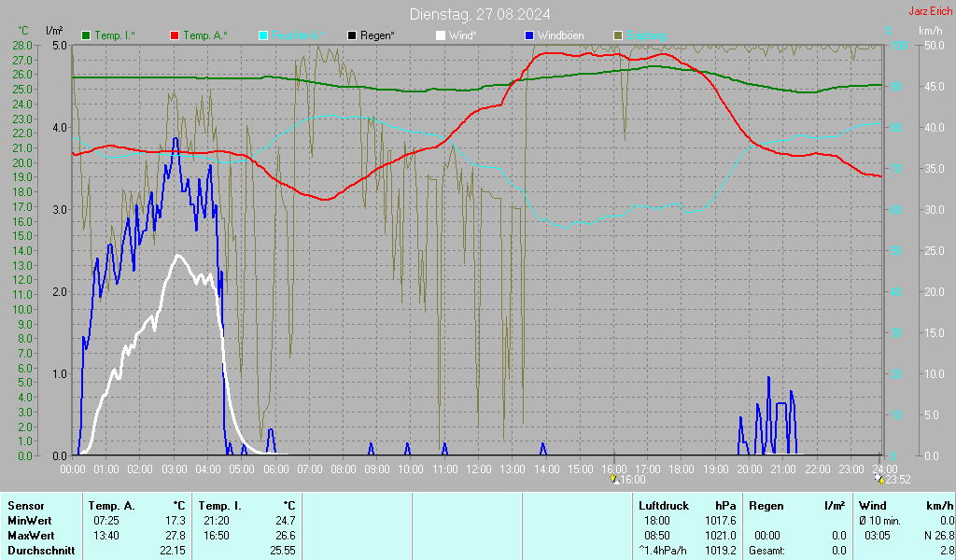This screenshot has width=956, height=560.
Task: Click the 'MinWert' row label
Action: click(30, 521)
